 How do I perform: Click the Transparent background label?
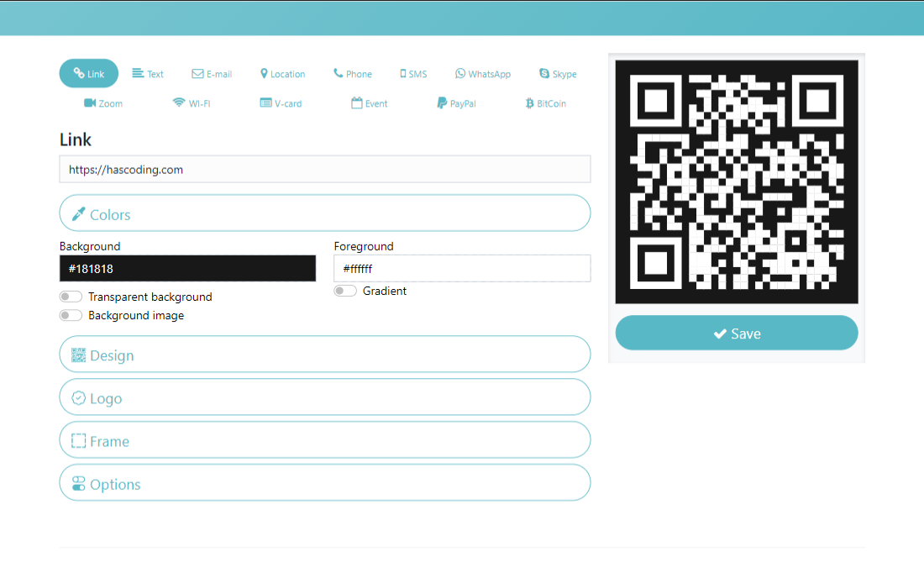tap(150, 297)
